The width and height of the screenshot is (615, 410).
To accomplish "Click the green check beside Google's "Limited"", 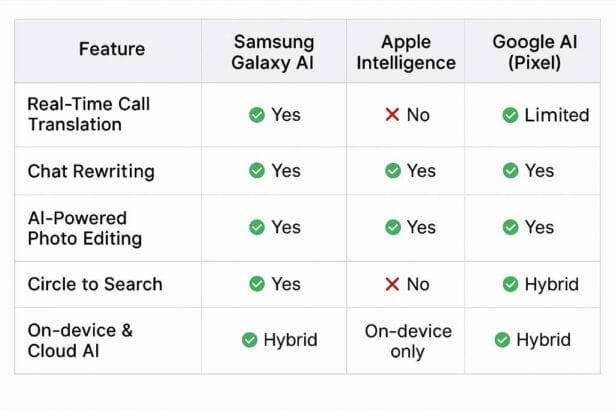I will click(510, 115).
